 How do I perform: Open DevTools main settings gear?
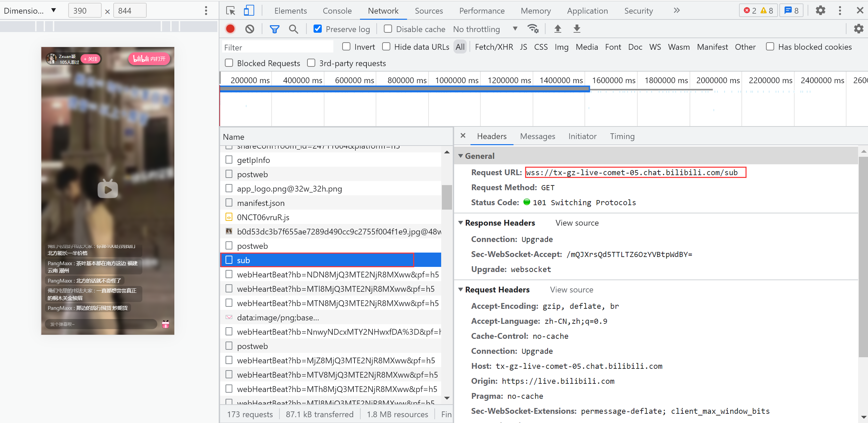[x=820, y=11]
